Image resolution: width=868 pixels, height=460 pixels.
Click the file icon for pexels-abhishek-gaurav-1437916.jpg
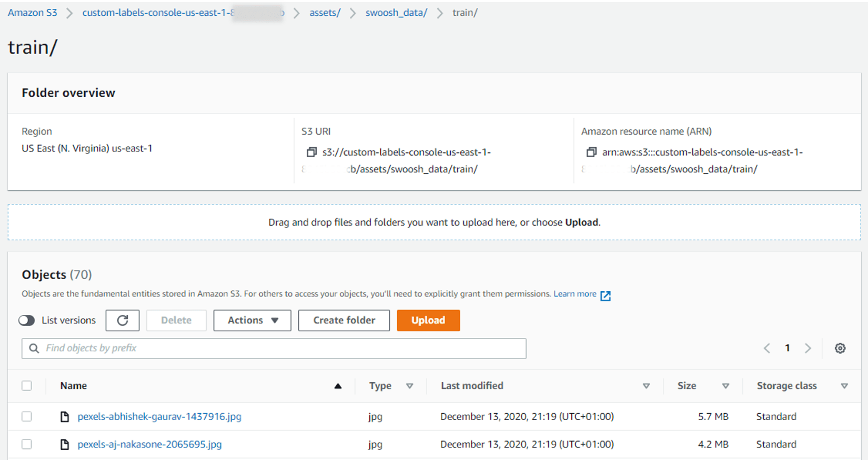coord(65,417)
